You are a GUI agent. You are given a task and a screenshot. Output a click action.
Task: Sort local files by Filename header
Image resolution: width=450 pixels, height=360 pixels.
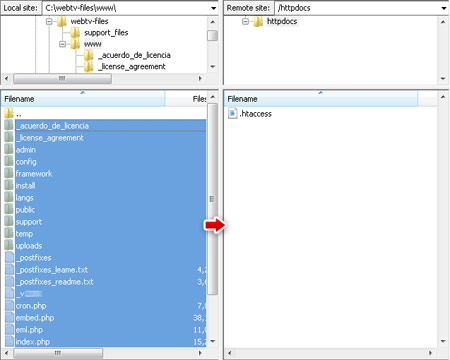pos(83,99)
